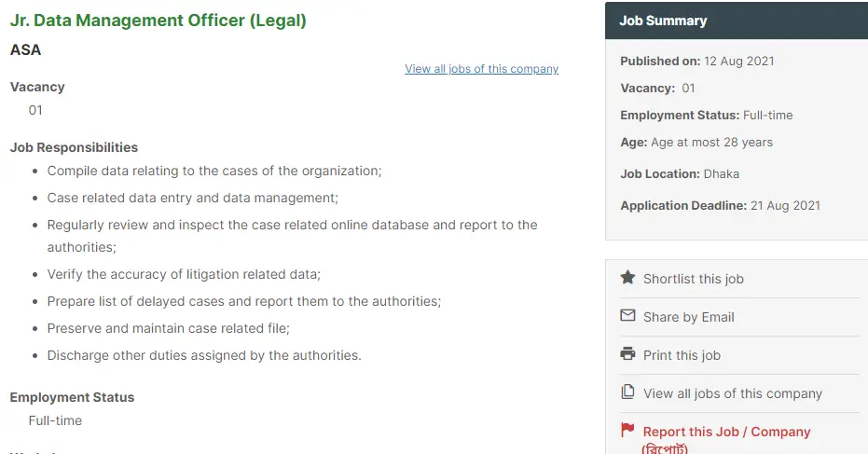Click the Job Summary header
Viewport: 868px width, 454px height.
click(663, 21)
